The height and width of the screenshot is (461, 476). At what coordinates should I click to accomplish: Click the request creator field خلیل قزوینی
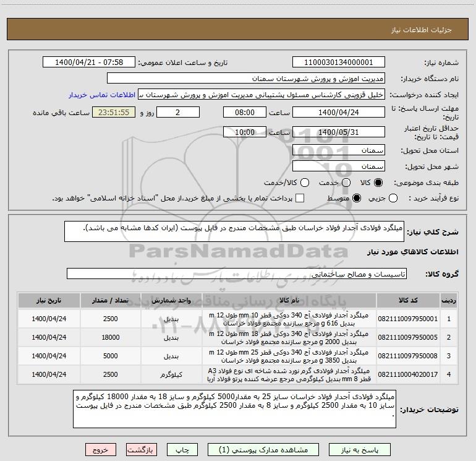(x=261, y=95)
